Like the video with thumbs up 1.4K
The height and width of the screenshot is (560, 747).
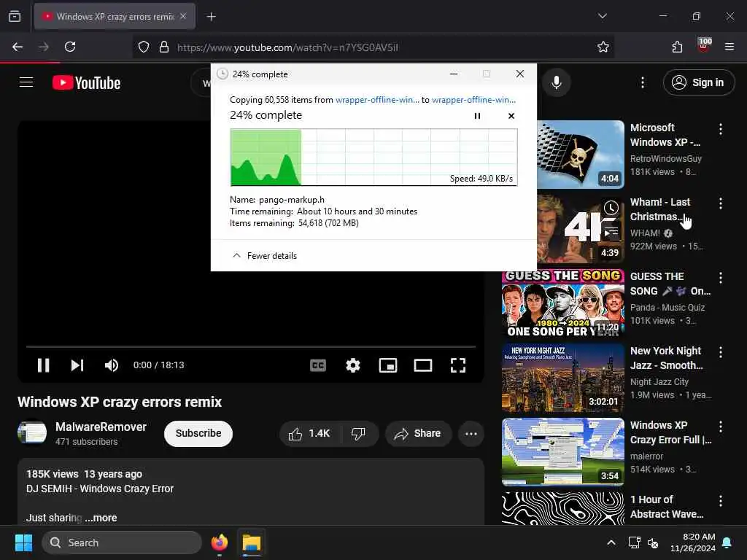[x=309, y=433]
